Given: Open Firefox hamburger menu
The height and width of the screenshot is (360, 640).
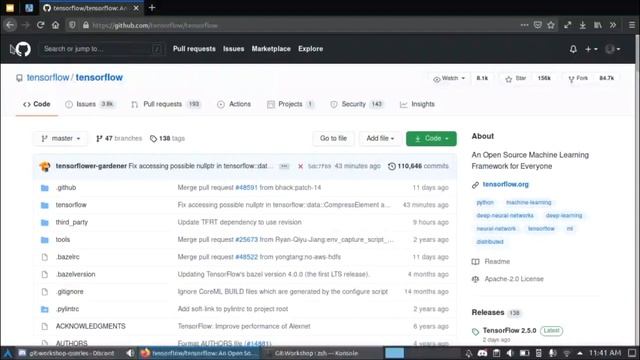Looking at the screenshot, I should pyautogui.click(x=631, y=25).
